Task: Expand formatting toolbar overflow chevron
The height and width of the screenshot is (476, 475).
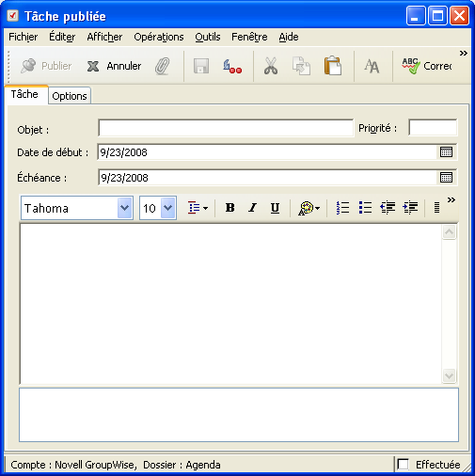Action: pyautogui.click(x=451, y=200)
